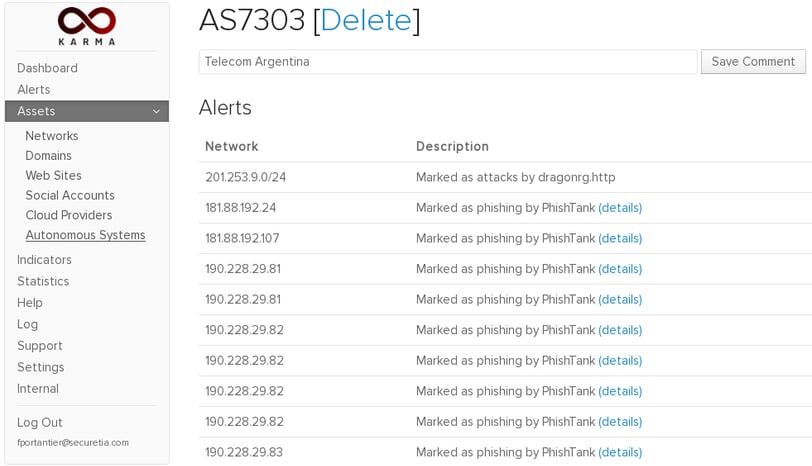The width and height of the screenshot is (812, 466).
Task: Collapse the Assets chevron arrow
Action: pyautogui.click(x=156, y=111)
